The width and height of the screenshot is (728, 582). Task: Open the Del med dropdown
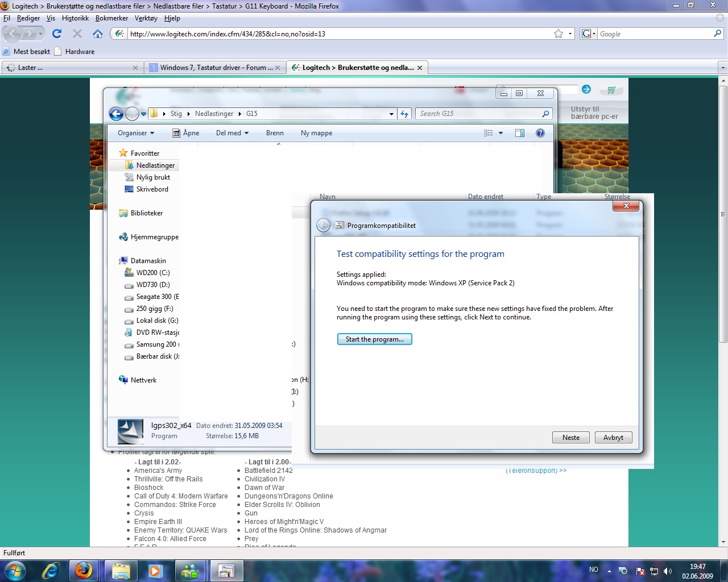[x=232, y=133]
